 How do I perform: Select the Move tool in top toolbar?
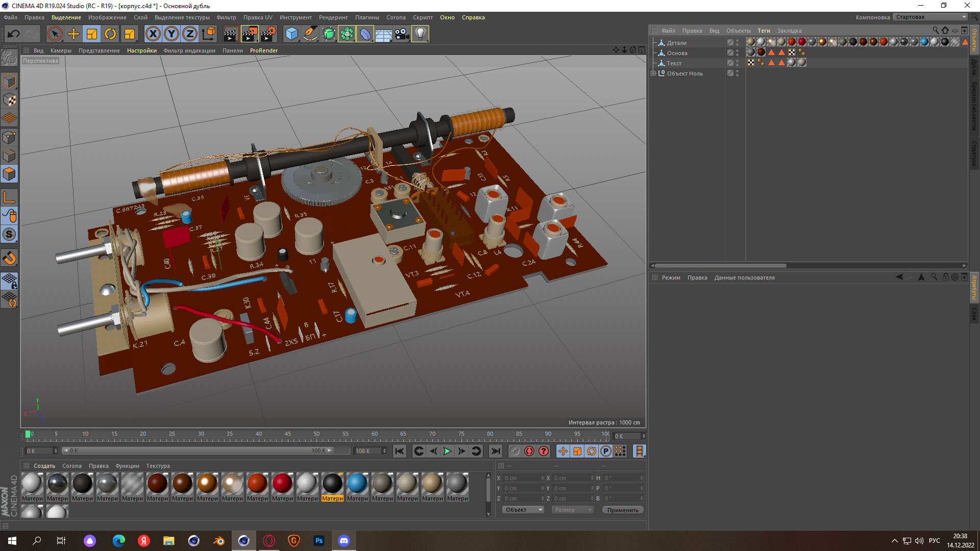73,34
